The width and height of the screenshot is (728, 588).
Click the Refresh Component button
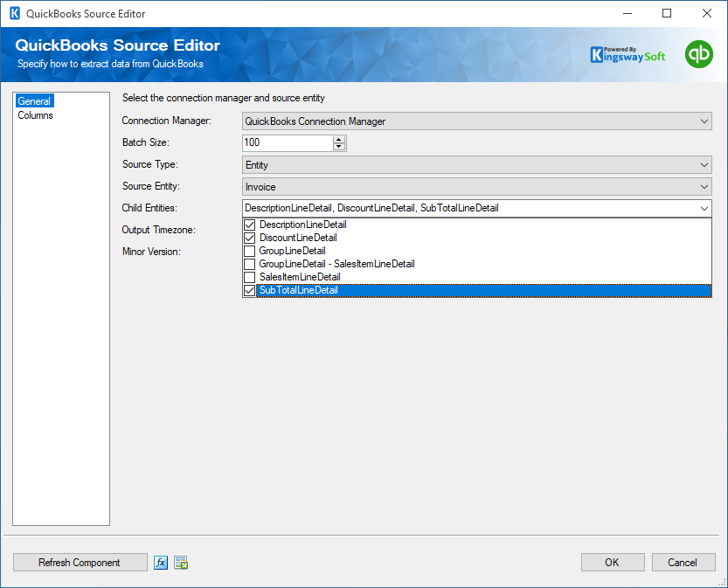tap(80, 563)
